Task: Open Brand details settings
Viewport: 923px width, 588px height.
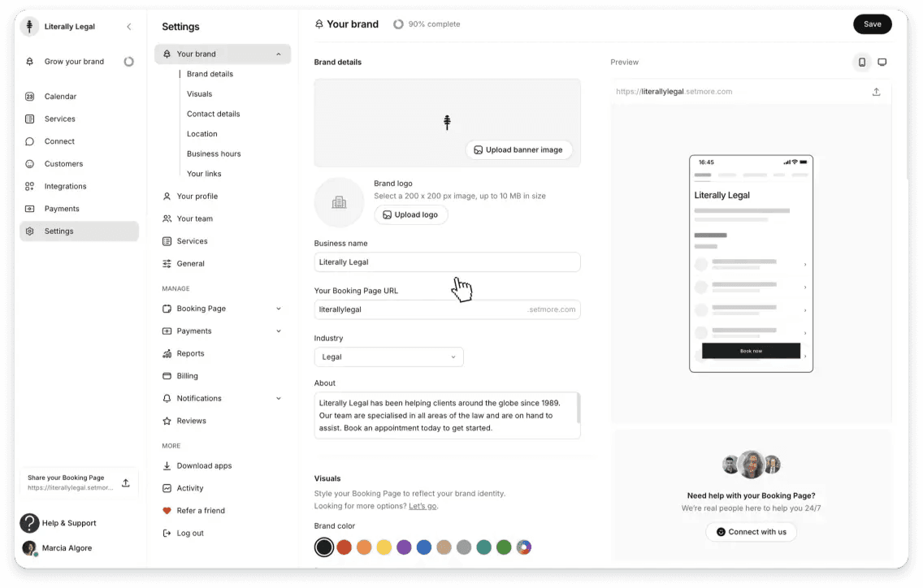Action: pyautogui.click(x=210, y=74)
